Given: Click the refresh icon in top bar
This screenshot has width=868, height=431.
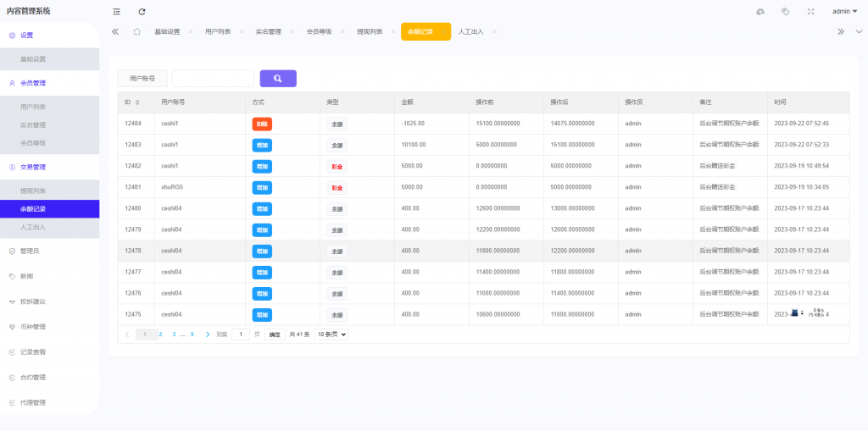Looking at the screenshot, I should click(x=142, y=11).
